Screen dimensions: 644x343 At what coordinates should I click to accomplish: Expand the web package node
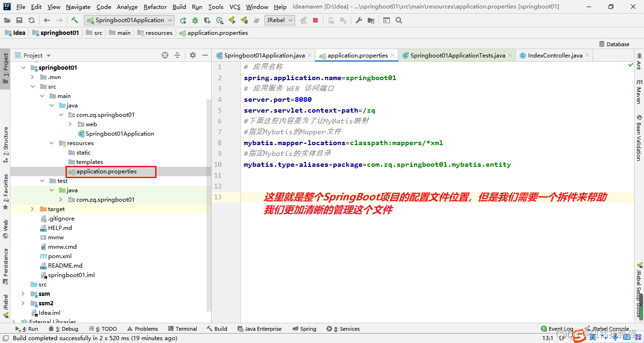click(x=70, y=124)
